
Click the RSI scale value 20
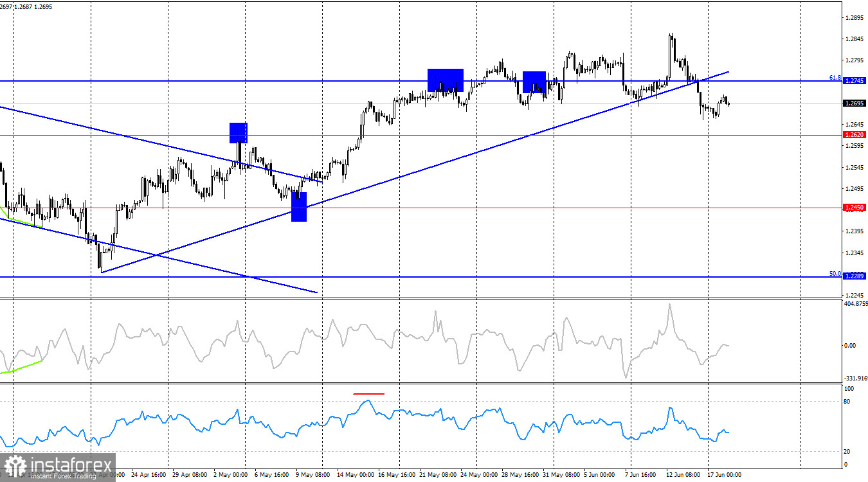[847, 452]
